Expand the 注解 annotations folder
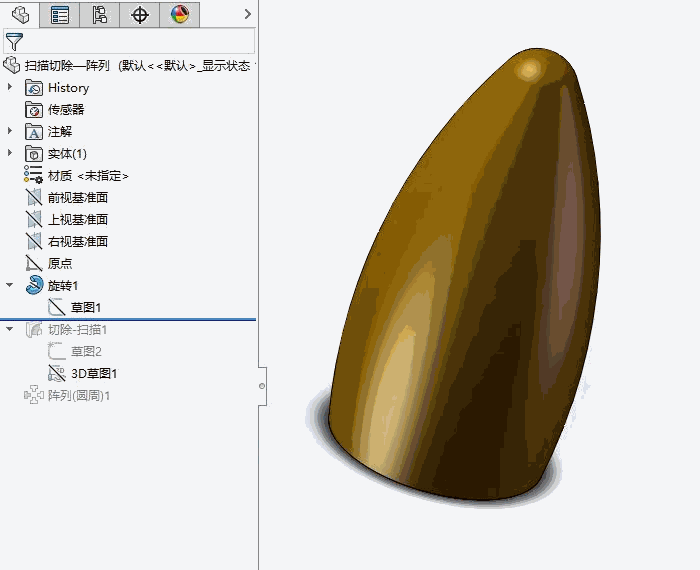The height and width of the screenshot is (570, 700). click(x=9, y=131)
